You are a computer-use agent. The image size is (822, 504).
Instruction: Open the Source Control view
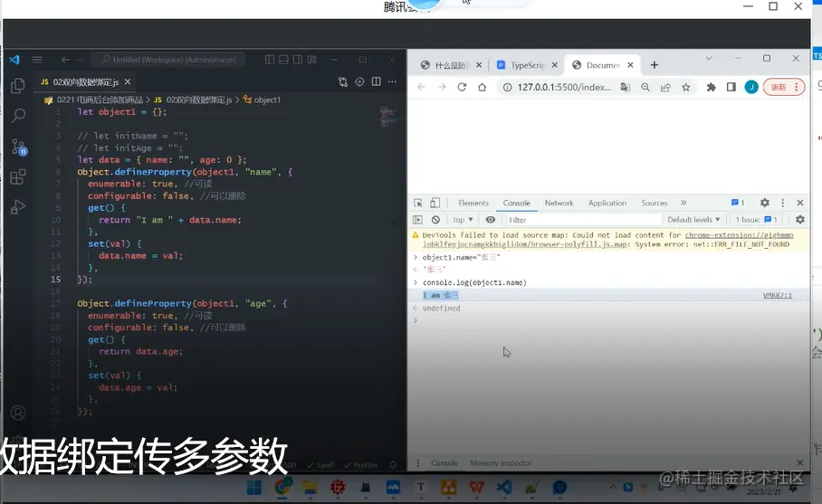point(18,147)
